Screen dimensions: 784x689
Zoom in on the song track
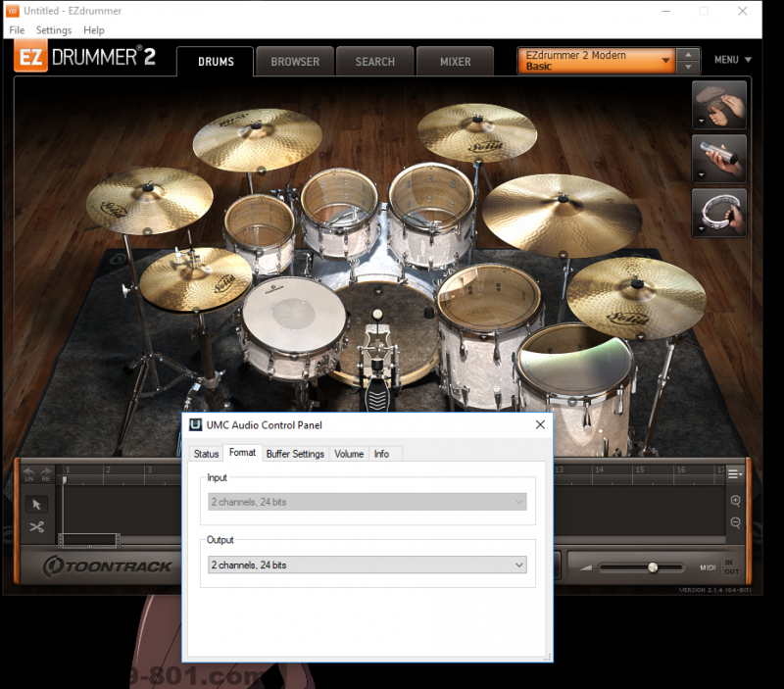point(736,501)
